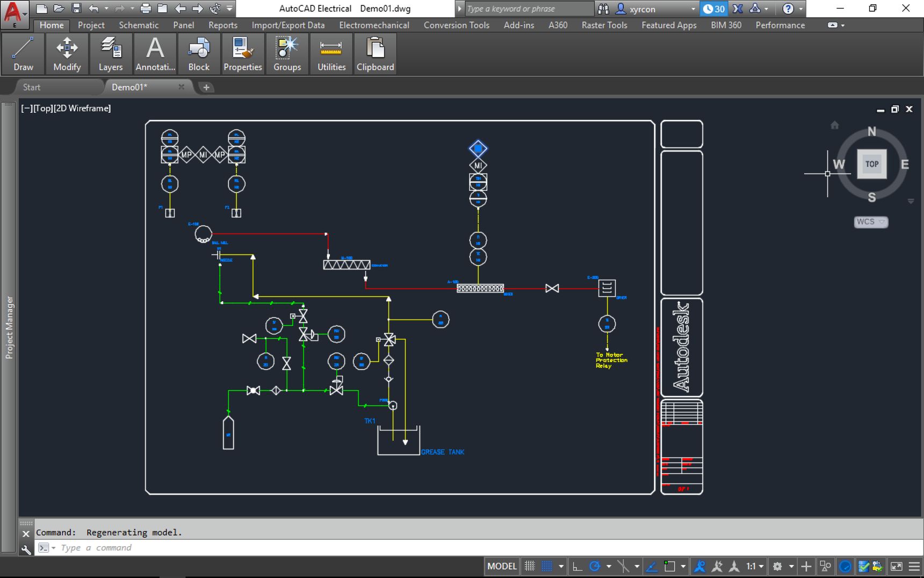Viewport: 924px width, 578px height.
Task: Click the [Top] view control label
Action: point(43,108)
